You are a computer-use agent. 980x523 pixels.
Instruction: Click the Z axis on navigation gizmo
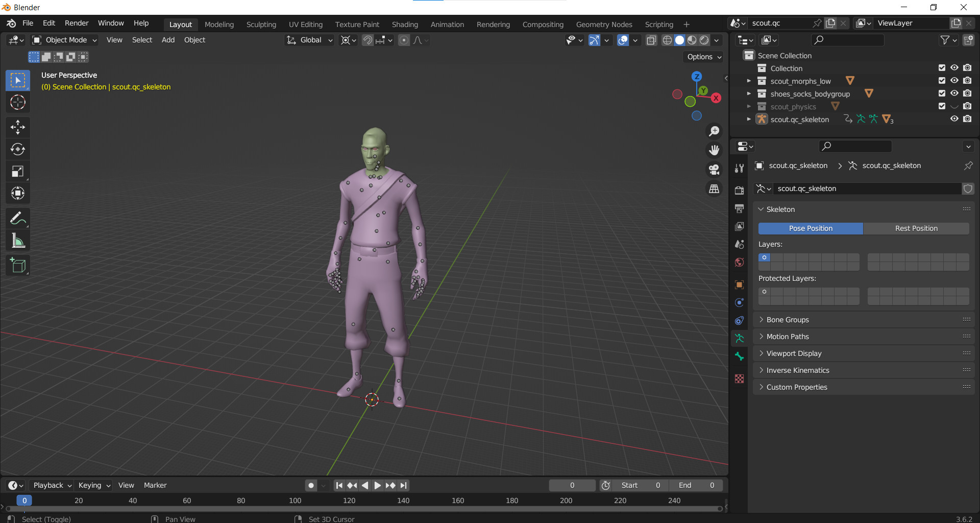tap(697, 77)
